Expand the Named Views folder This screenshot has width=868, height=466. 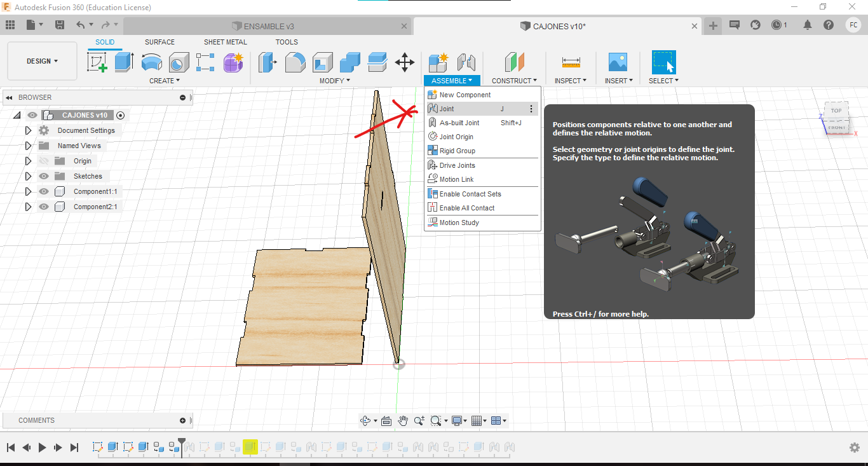click(x=28, y=146)
